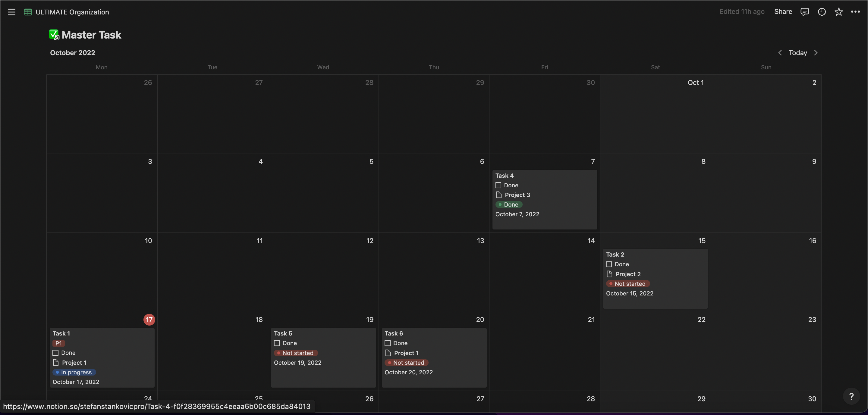This screenshot has height=415, width=868.
Task: Open page history clock icon
Action: 822,12
